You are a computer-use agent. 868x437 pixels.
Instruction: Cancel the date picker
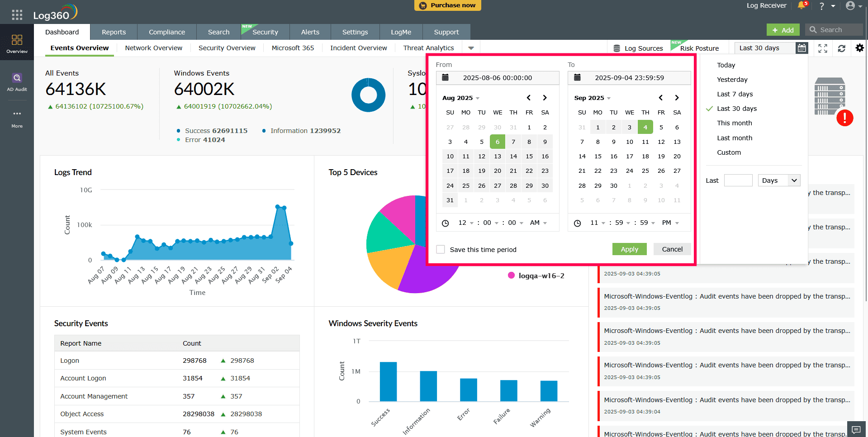(672, 249)
